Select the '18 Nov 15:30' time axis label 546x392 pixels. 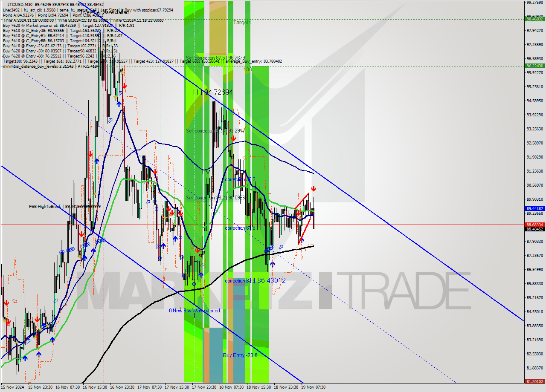click(x=258, y=387)
